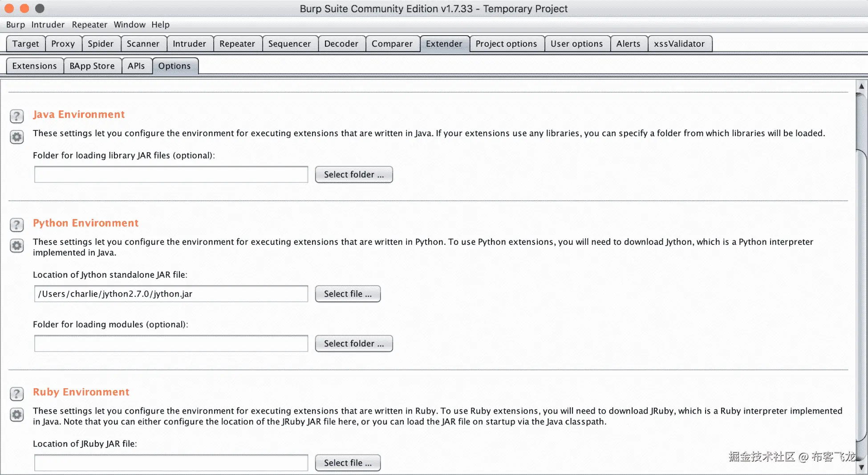Image resolution: width=868 pixels, height=475 pixels.
Task: Switch to the Comparer tab
Action: click(x=392, y=44)
